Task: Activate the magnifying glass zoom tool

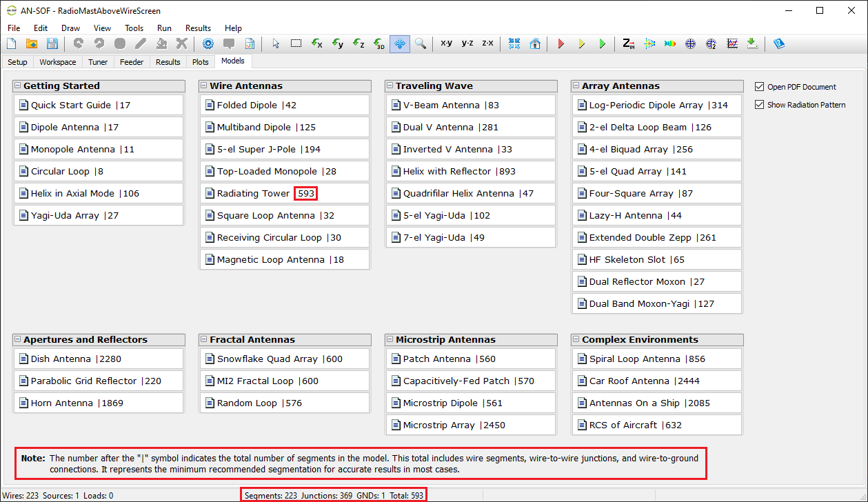Action: (421, 43)
